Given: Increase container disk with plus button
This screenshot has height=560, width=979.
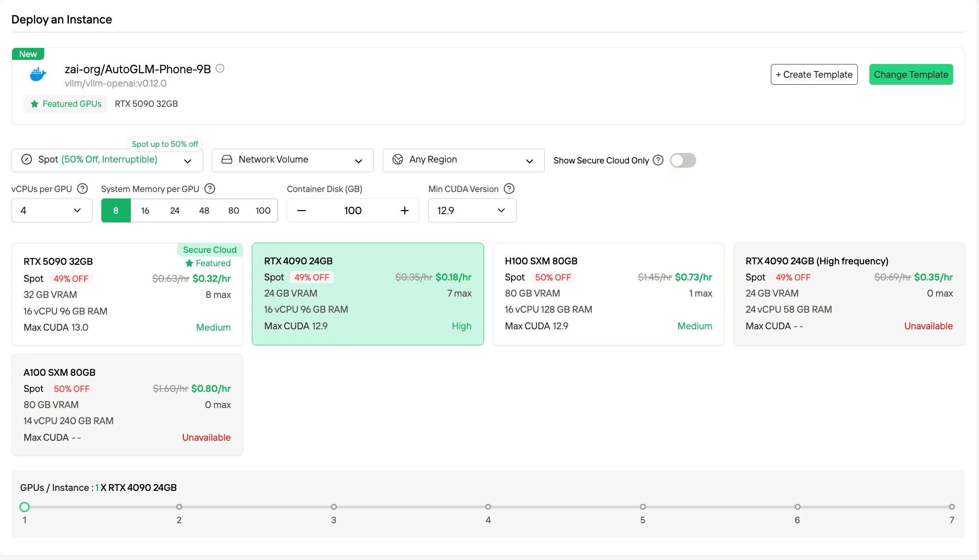Looking at the screenshot, I should click(x=405, y=210).
